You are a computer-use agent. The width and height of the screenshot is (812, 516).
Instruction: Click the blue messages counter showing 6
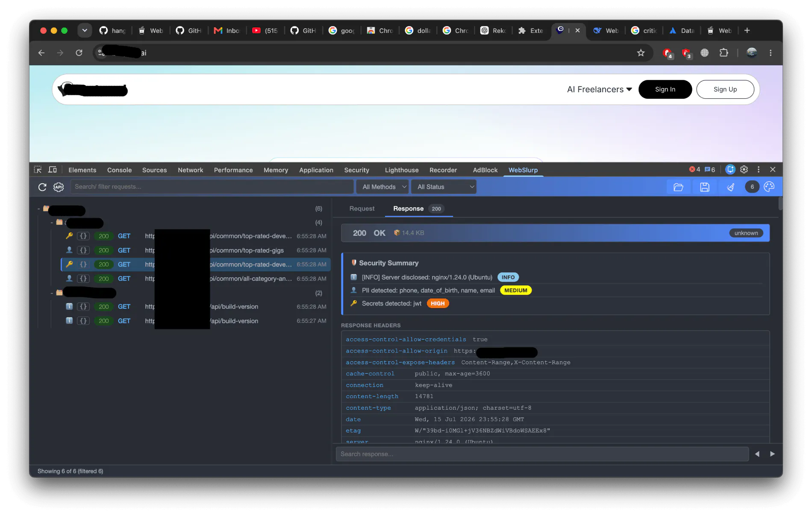[710, 170]
